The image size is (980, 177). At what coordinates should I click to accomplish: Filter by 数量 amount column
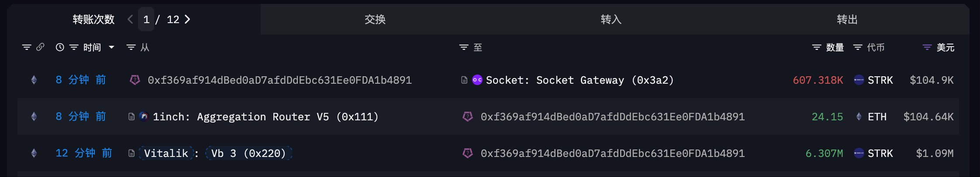pos(817,47)
